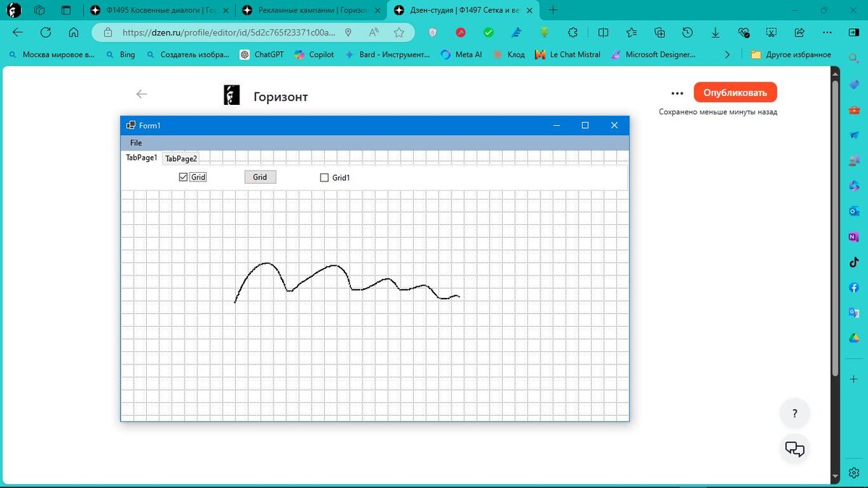This screenshot has width=868, height=488.
Task: Open the red circular extension icon
Action: point(461,33)
